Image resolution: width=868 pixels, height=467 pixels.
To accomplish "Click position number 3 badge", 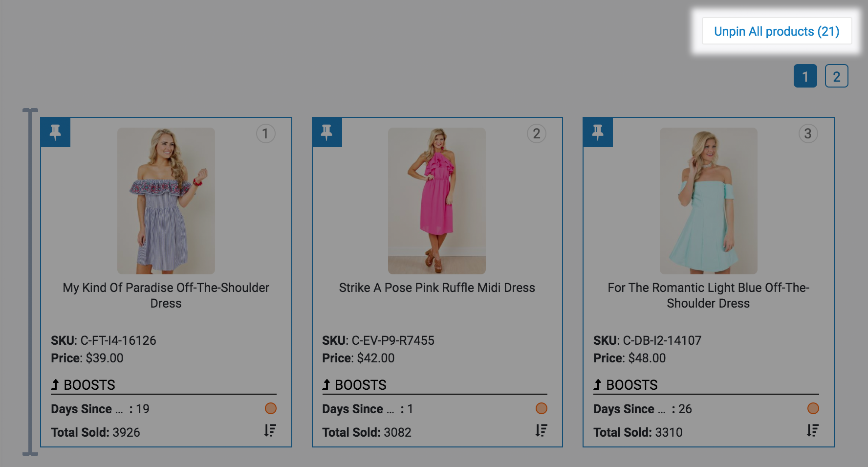I will coord(808,133).
